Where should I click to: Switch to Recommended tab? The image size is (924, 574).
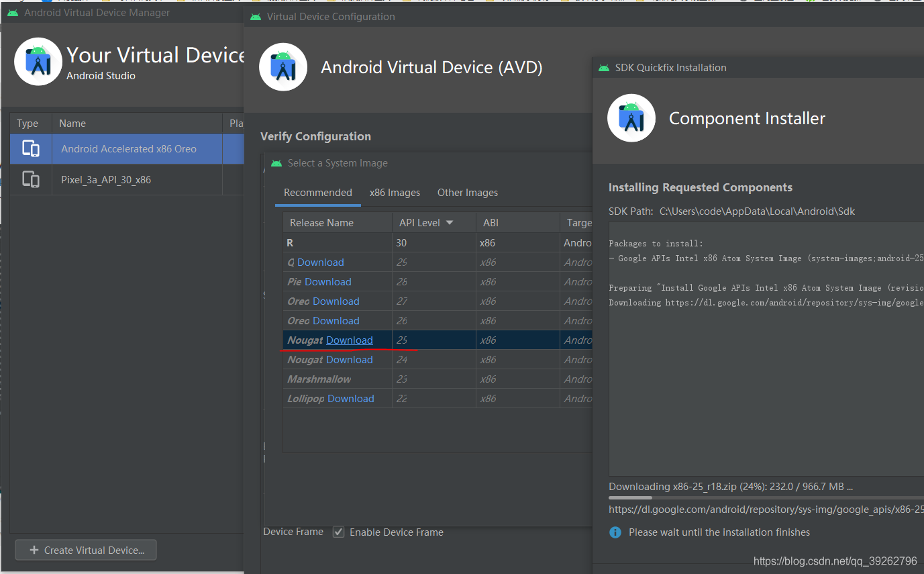click(x=318, y=193)
